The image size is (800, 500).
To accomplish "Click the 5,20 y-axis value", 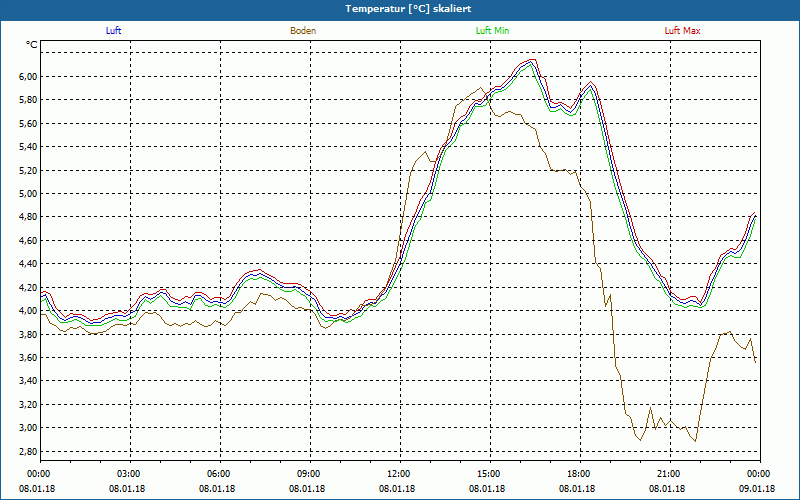I will tap(29, 170).
